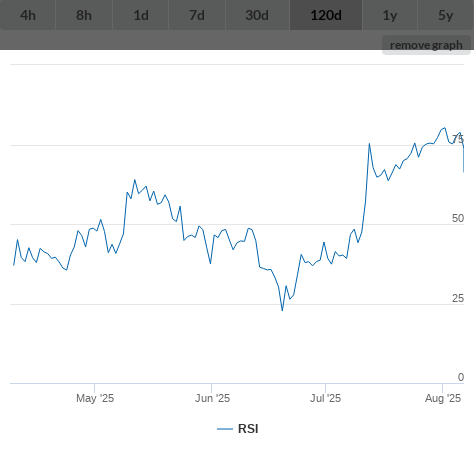Image resolution: width=474 pixels, height=455 pixels.
Task: Click the 75 level y-axis label
Action: 458,139
